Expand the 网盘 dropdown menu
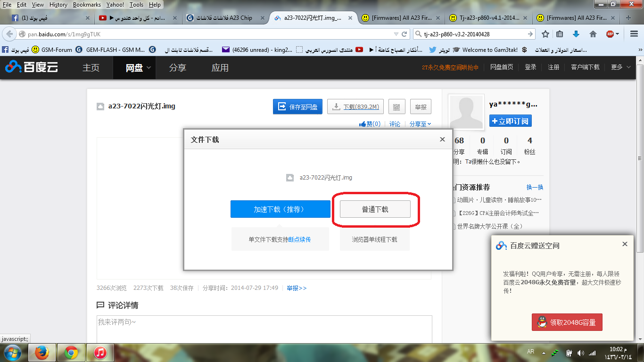 tap(149, 68)
